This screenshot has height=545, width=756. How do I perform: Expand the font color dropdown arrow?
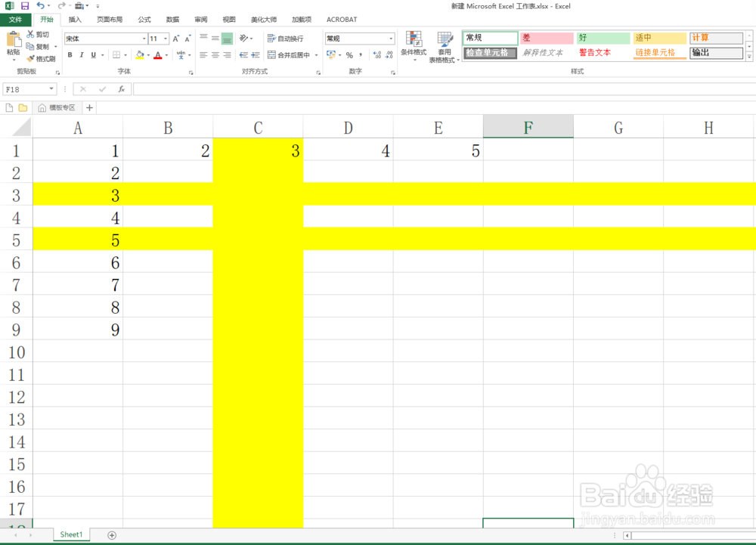click(166, 55)
